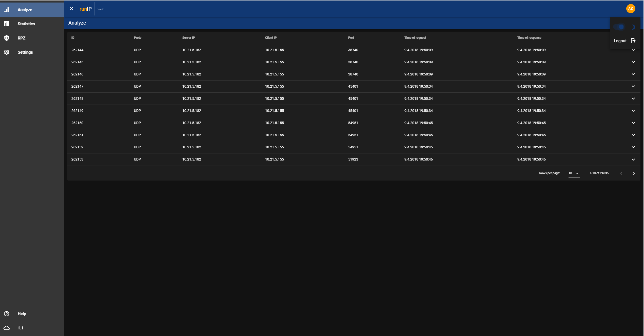Click the AG user avatar

pos(631,9)
